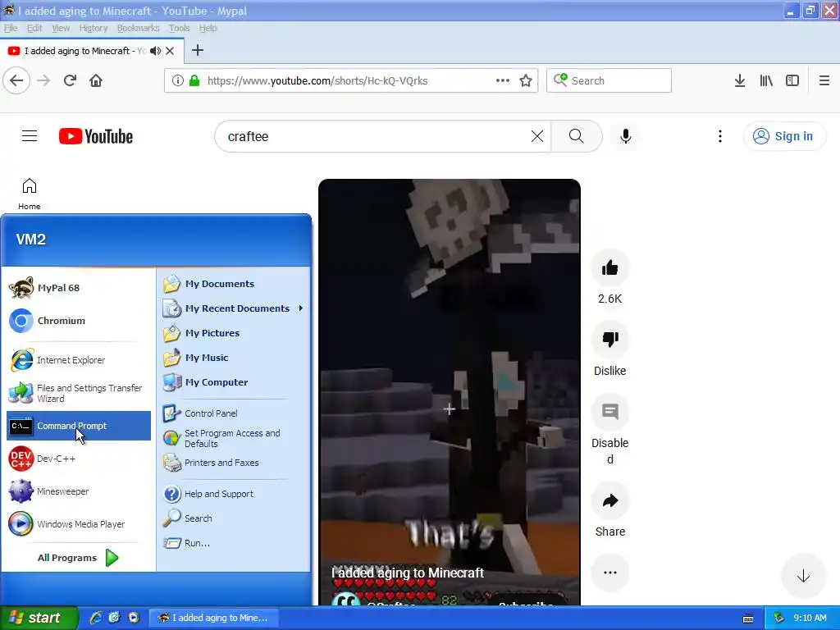Open the Run... dialog
The height and width of the screenshot is (630, 840).
(233, 543)
